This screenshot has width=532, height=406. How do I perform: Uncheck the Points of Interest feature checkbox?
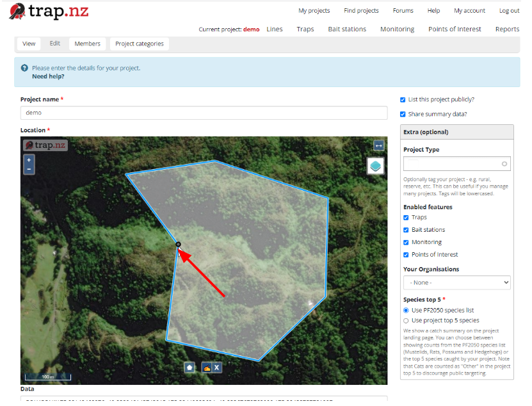coord(406,255)
